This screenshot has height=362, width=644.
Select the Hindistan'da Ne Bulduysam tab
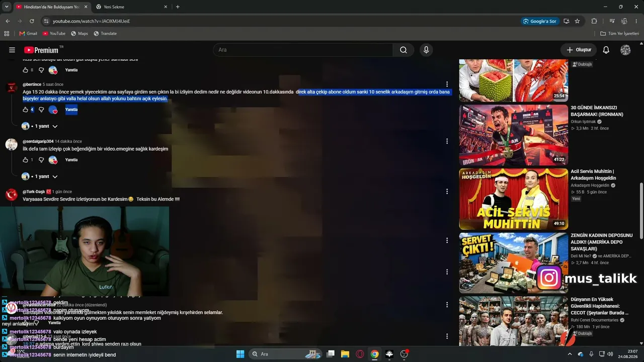pyautogui.click(x=51, y=7)
